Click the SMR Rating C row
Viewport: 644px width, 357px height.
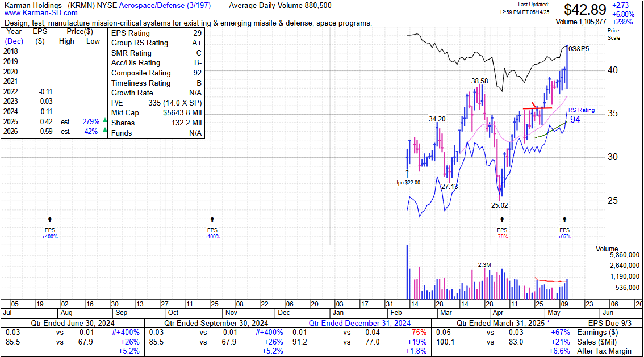[156, 53]
